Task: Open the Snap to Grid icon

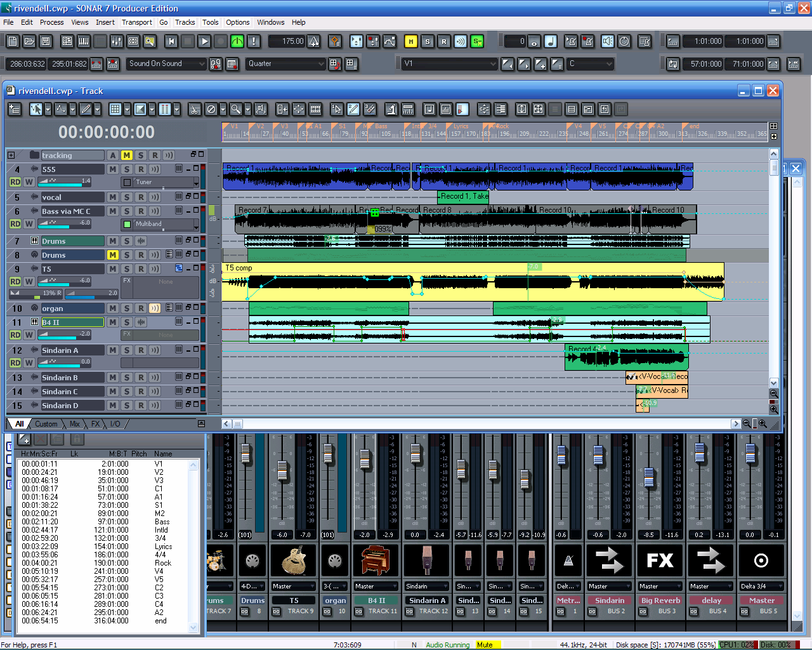Action: [115, 109]
